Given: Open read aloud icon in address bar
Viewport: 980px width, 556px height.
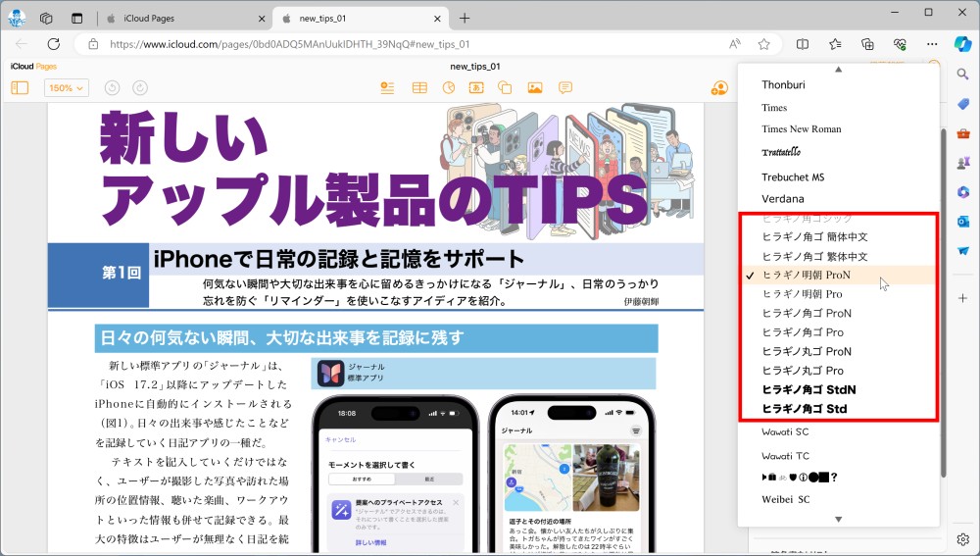Looking at the screenshot, I should [x=735, y=44].
